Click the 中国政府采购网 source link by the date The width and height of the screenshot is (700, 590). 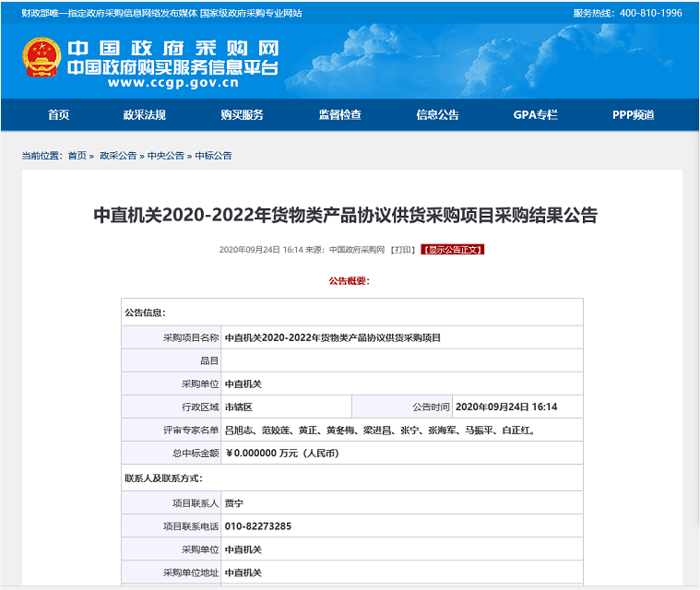(x=356, y=250)
